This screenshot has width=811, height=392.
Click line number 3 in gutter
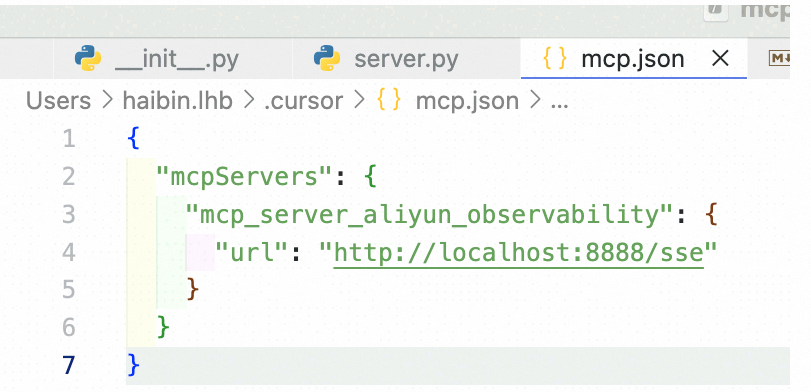pyautogui.click(x=69, y=215)
